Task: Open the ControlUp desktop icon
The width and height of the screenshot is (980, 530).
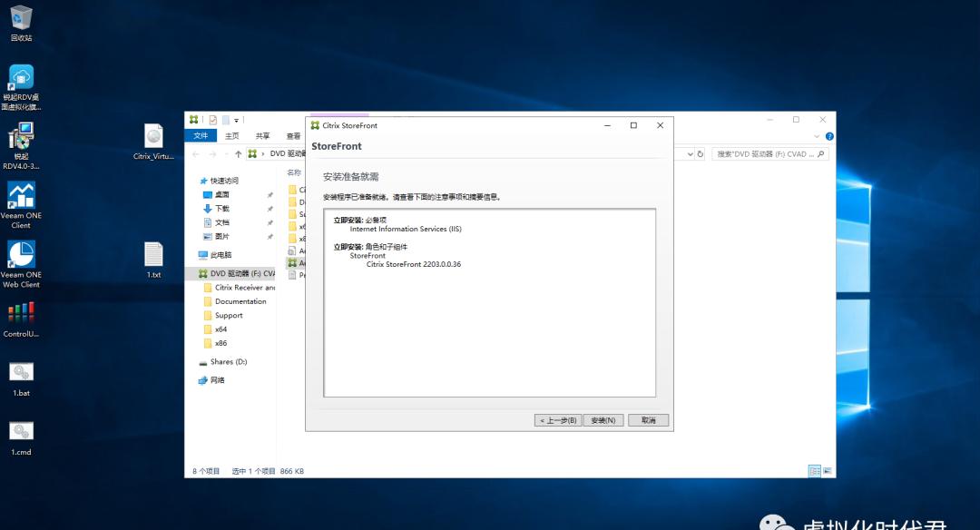Action: [x=21, y=320]
